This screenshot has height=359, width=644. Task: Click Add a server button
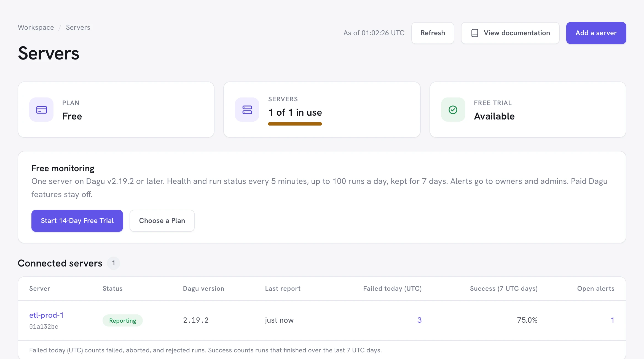(596, 33)
